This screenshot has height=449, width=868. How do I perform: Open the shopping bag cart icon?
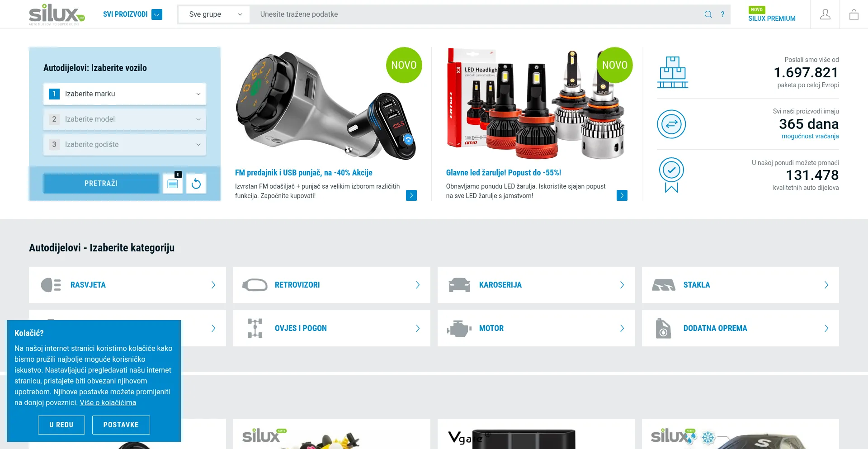click(854, 14)
